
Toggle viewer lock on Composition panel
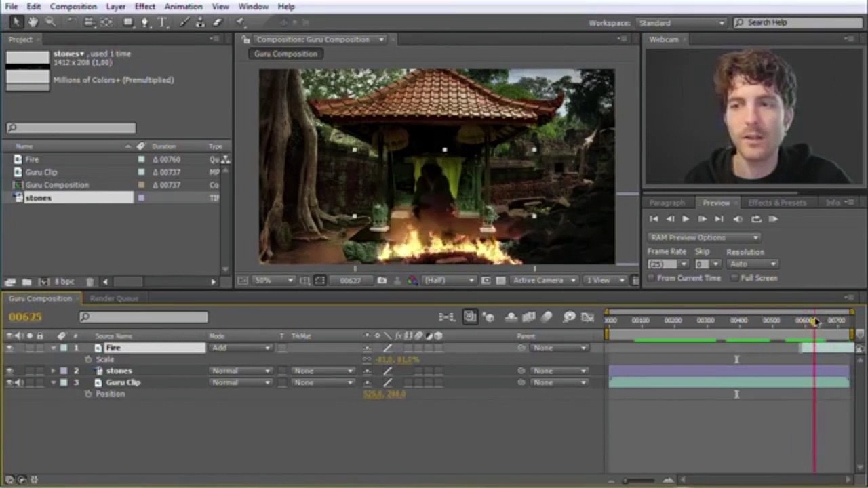246,39
